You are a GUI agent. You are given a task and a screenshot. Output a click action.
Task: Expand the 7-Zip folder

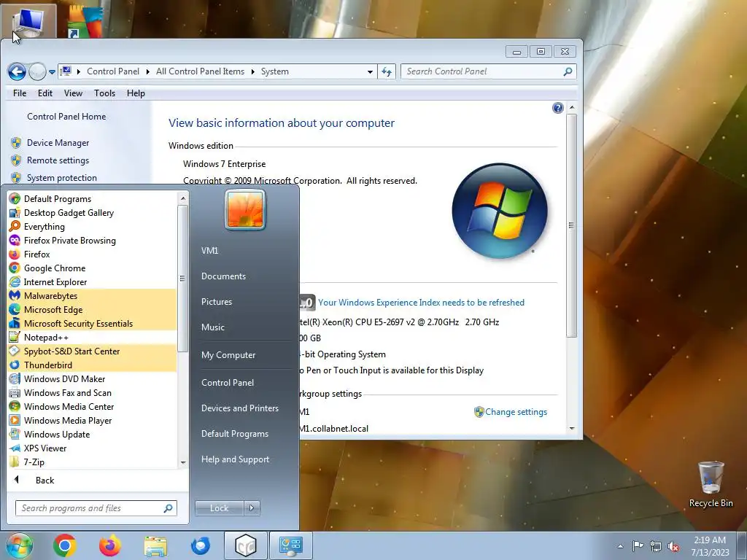92,462
